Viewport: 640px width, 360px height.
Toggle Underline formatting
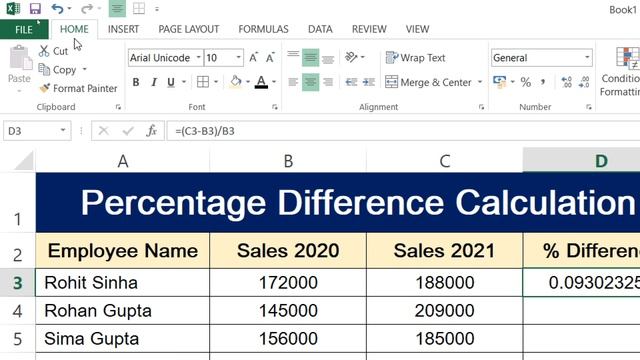pyautogui.click(x=171, y=82)
